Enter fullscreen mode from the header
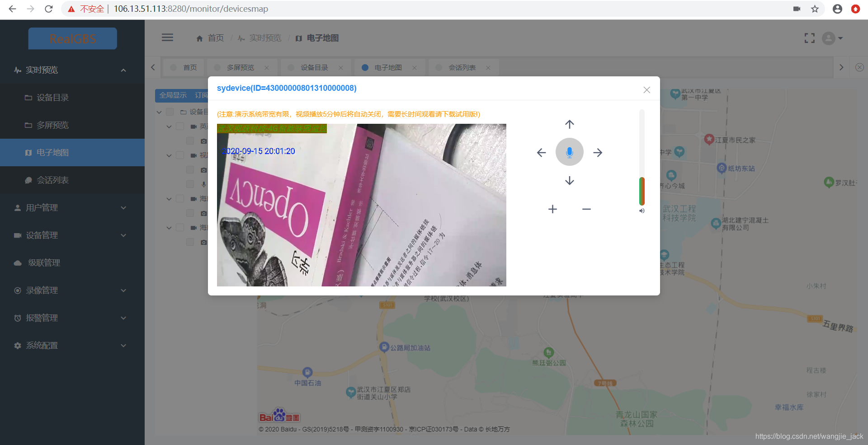Image resolution: width=868 pixels, height=445 pixels. [809, 38]
